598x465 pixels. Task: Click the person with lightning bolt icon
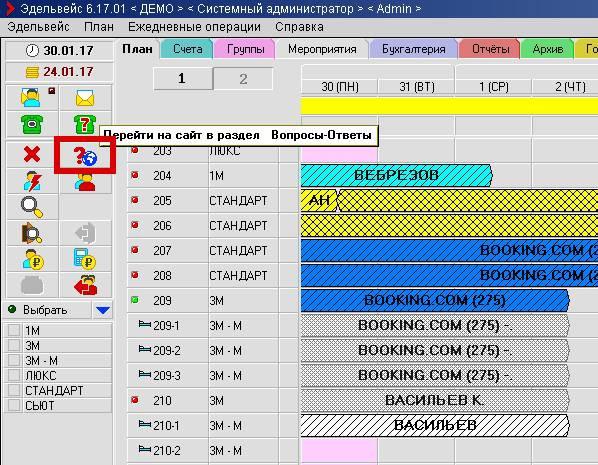[32, 181]
